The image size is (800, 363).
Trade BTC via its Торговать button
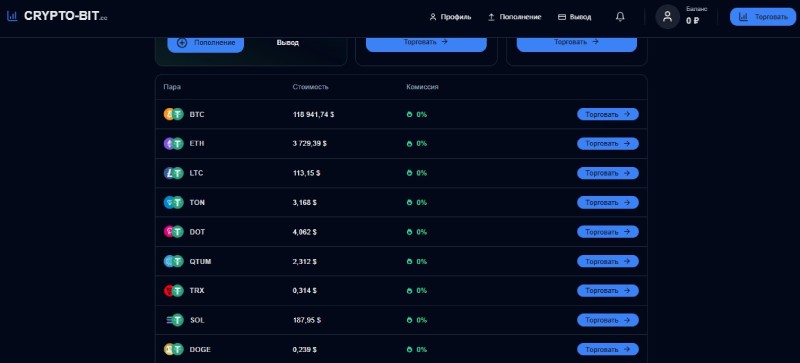[x=608, y=114]
